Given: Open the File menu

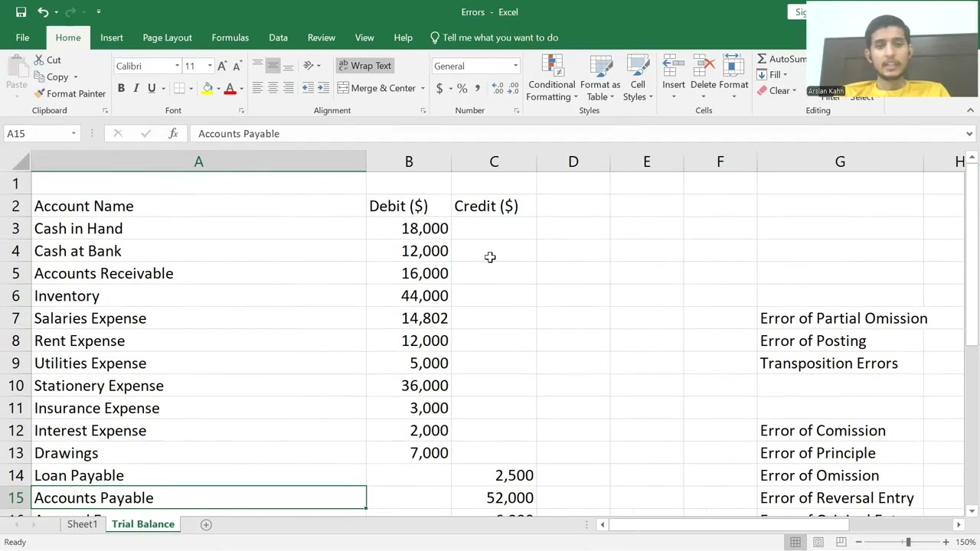Looking at the screenshot, I should point(22,37).
